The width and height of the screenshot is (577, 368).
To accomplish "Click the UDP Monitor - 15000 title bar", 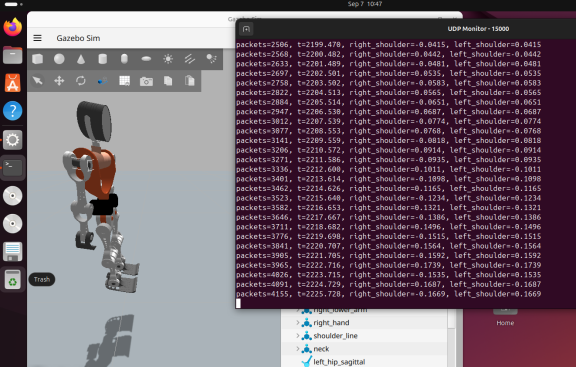I will [x=478, y=29].
